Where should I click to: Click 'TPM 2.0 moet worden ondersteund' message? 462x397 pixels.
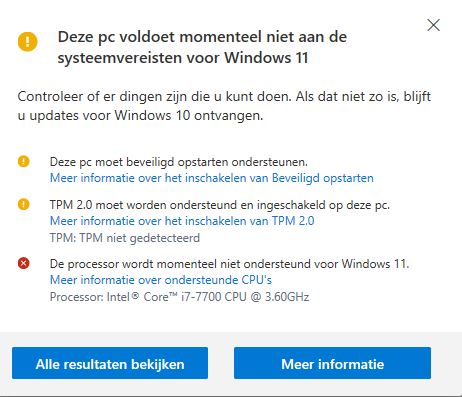coord(220,205)
